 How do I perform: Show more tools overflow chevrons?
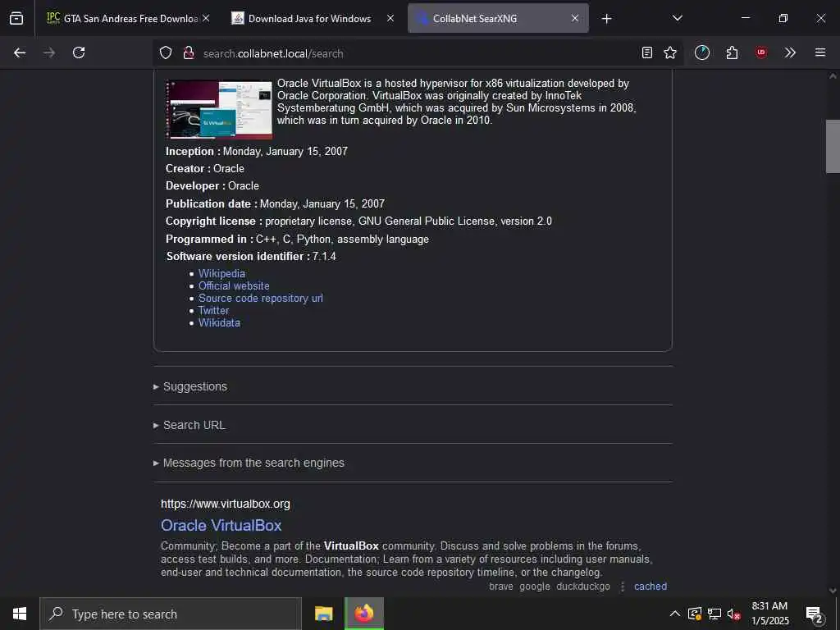(790, 52)
